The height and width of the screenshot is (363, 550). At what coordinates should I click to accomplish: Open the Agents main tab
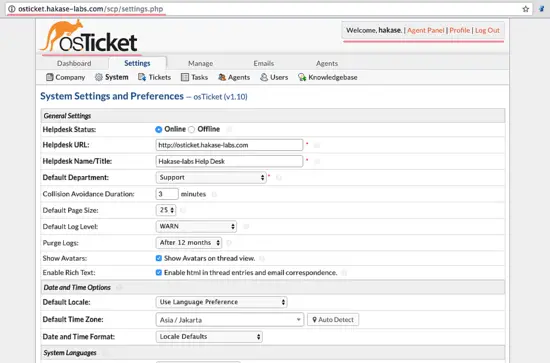click(x=327, y=63)
